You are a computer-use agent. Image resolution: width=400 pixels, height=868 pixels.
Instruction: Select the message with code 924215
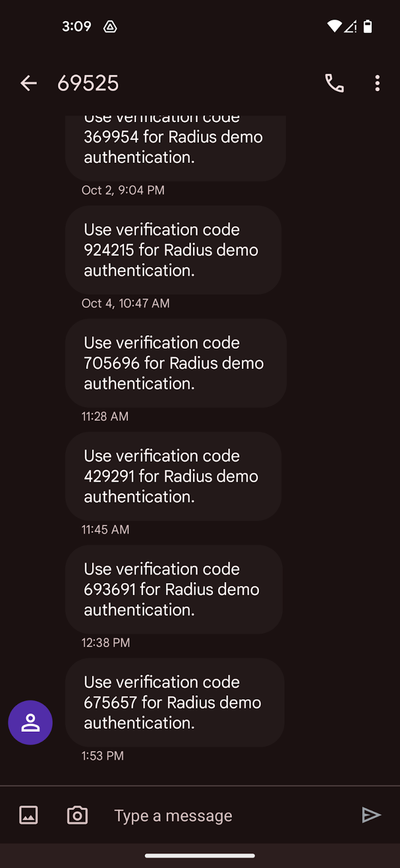(x=173, y=250)
